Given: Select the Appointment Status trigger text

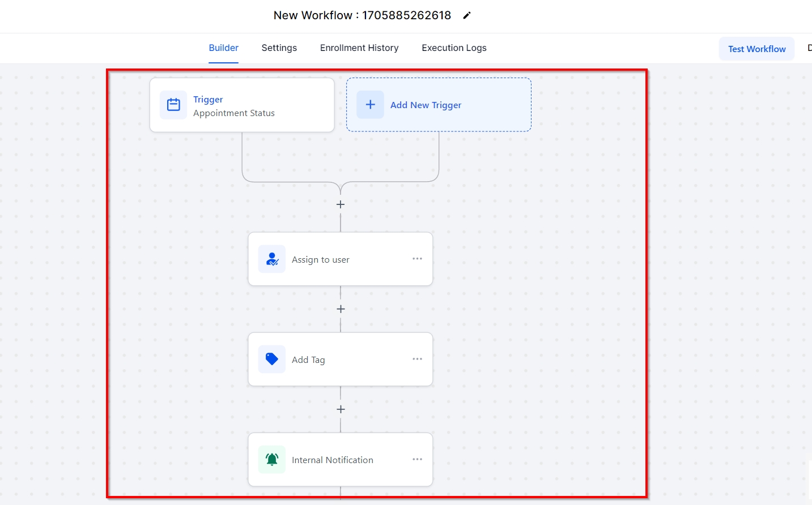Looking at the screenshot, I should click(x=233, y=113).
